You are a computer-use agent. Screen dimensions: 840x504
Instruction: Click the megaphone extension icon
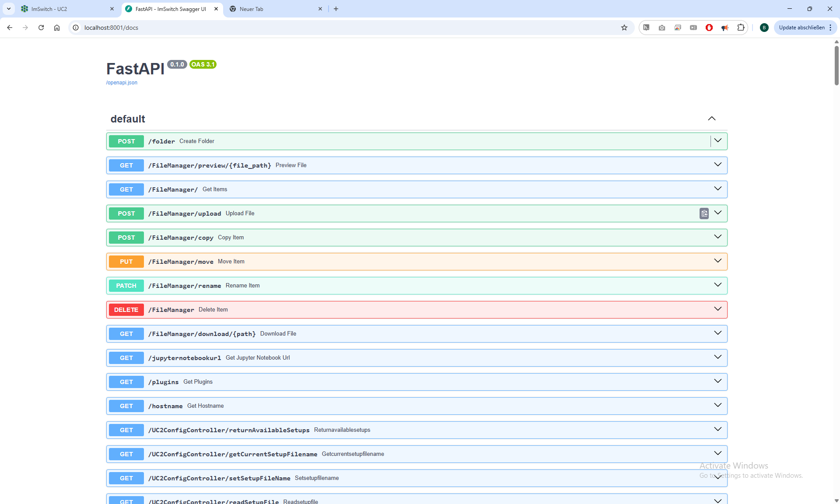coord(725,28)
